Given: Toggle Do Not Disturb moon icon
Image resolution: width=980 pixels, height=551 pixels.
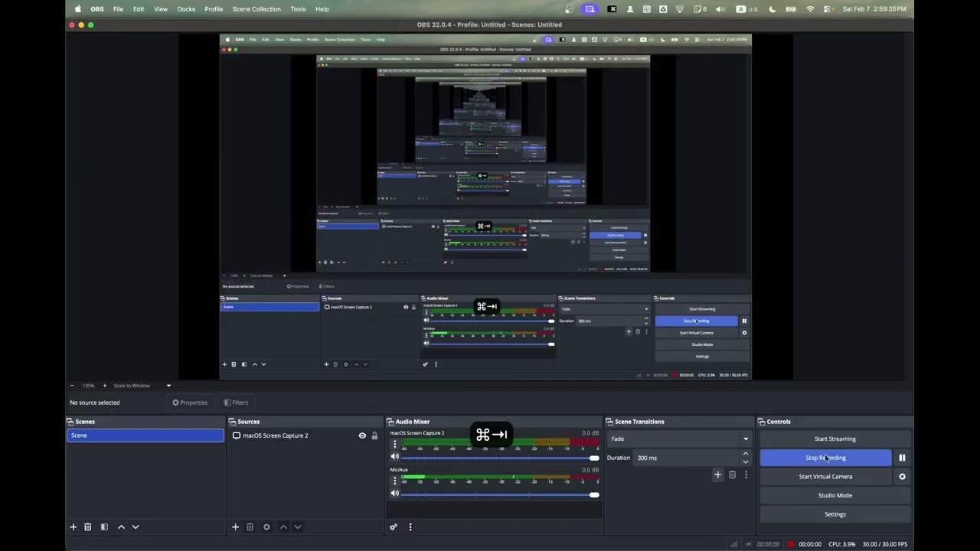Looking at the screenshot, I should (773, 9).
